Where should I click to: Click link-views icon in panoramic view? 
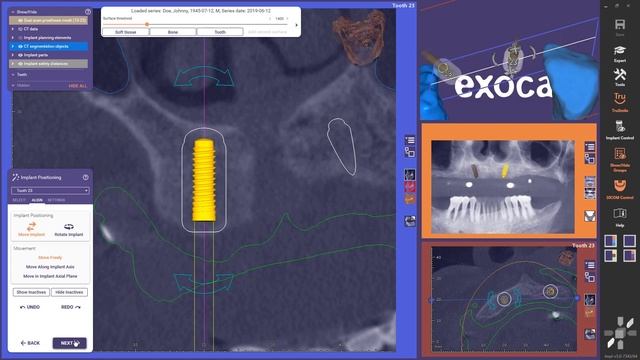coord(590,159)
